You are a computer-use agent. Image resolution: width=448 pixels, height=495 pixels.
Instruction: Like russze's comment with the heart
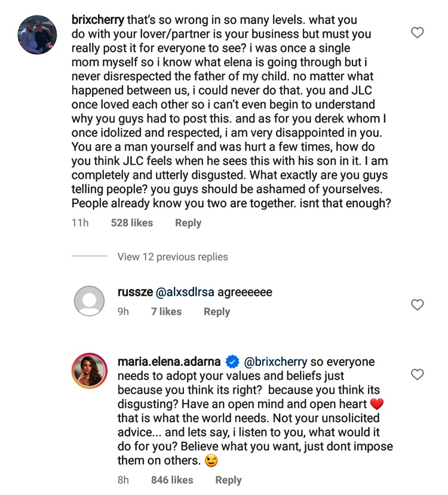(x=418, y=305)
